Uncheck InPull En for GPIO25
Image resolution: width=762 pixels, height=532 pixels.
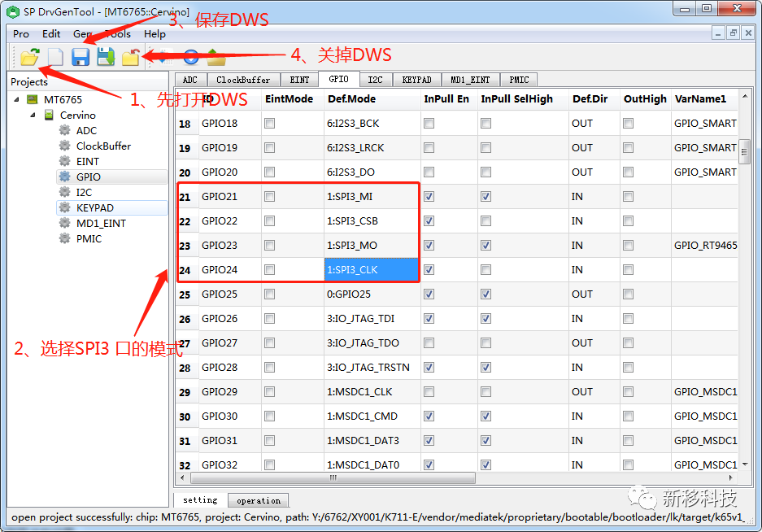[x=429, y=294]
